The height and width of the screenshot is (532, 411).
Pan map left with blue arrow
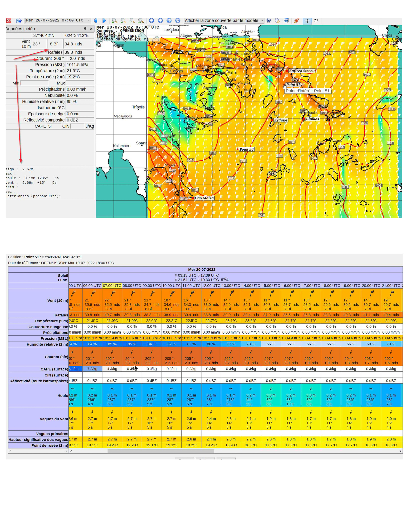(x=152, y=21)
